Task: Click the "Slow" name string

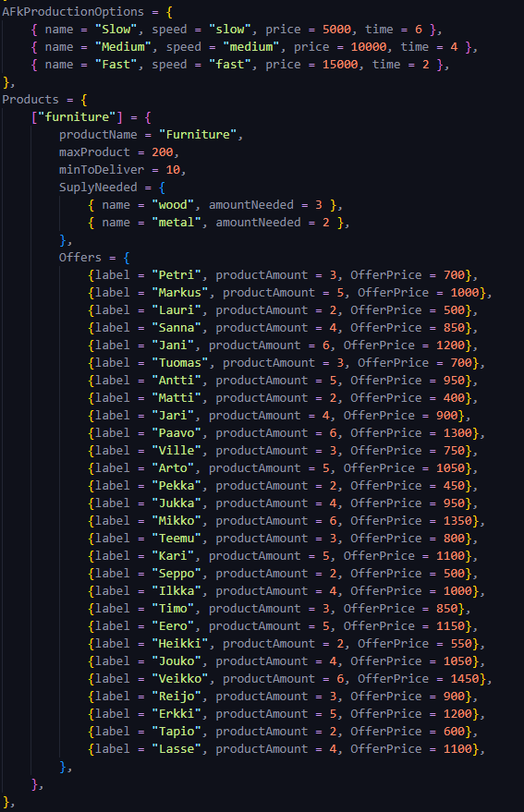Action: 116,29
